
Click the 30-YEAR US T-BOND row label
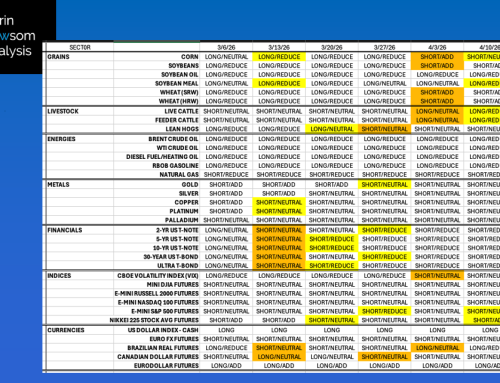[171, 257]
